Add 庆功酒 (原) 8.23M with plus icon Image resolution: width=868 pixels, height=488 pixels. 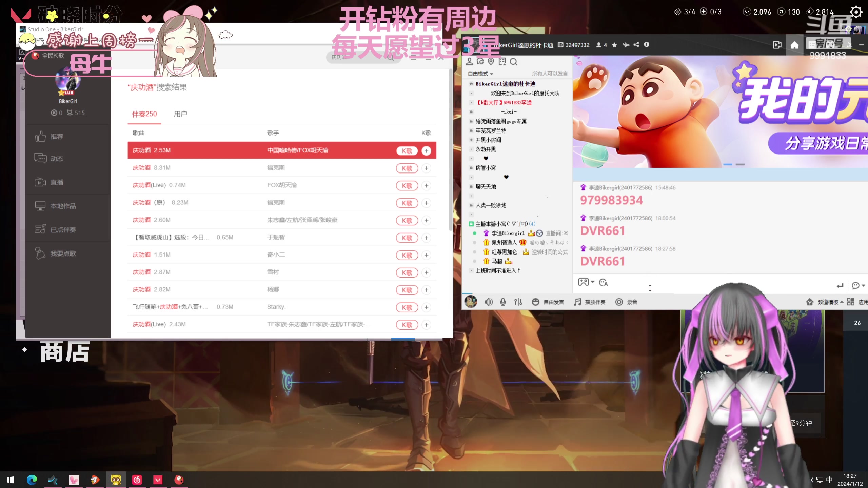pyautogui.click(x=426, y=203)
